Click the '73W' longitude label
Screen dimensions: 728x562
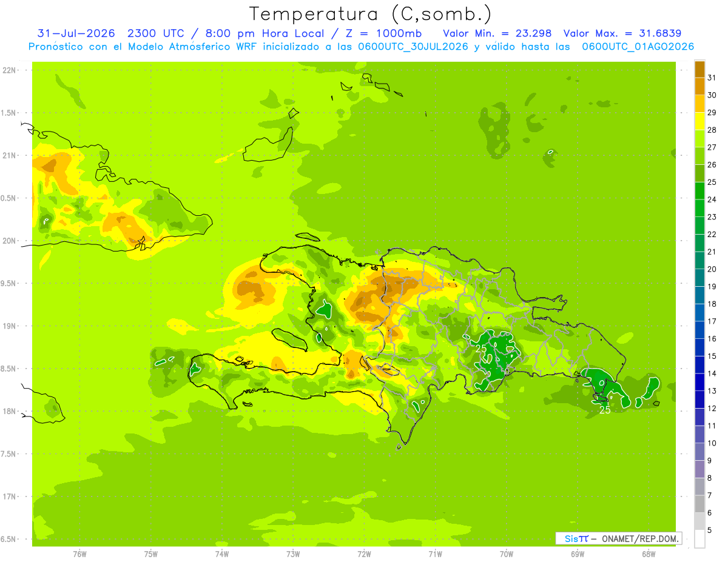(x=293, y=554)
